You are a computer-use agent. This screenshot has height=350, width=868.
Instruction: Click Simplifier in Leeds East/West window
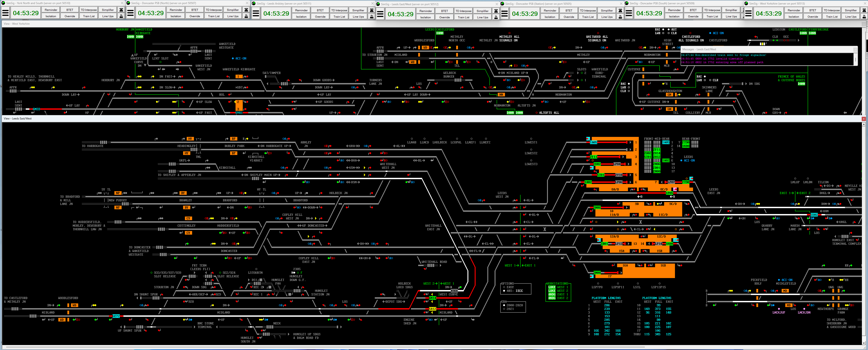[483, 11]
